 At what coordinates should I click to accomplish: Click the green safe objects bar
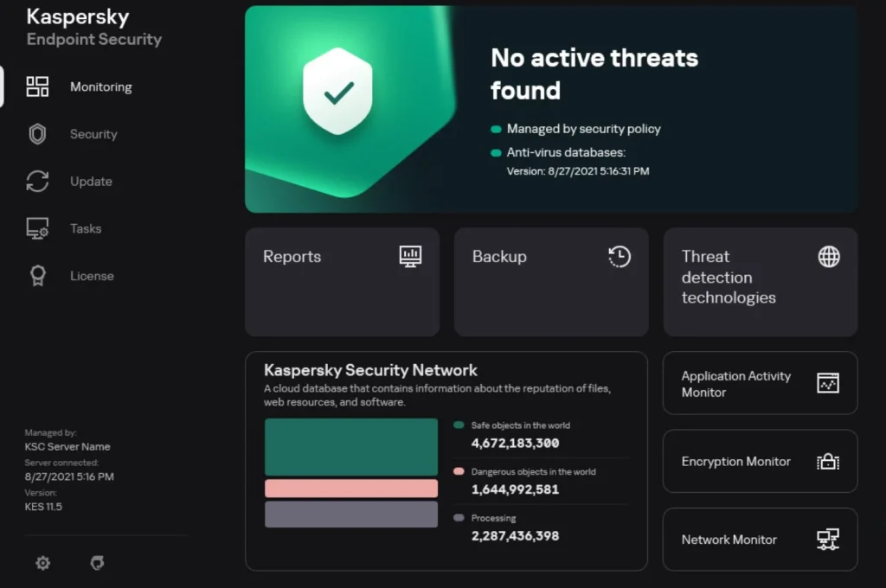click(351, 447)
